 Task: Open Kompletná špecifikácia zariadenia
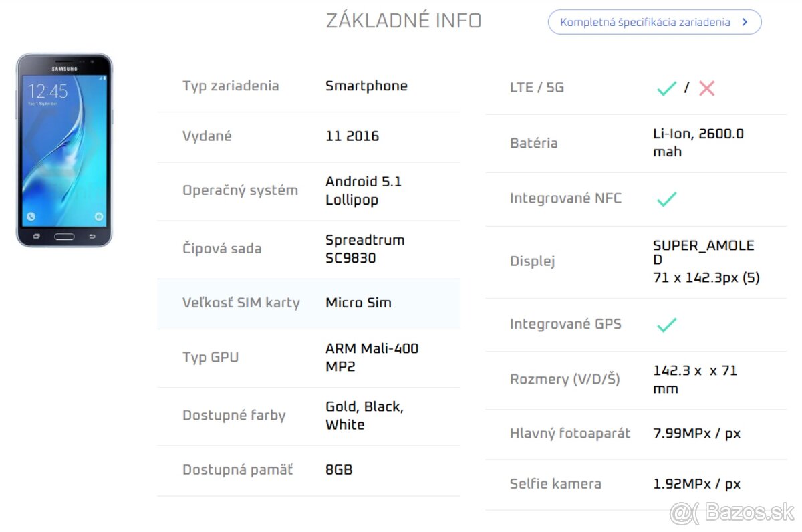click(654, 21)
